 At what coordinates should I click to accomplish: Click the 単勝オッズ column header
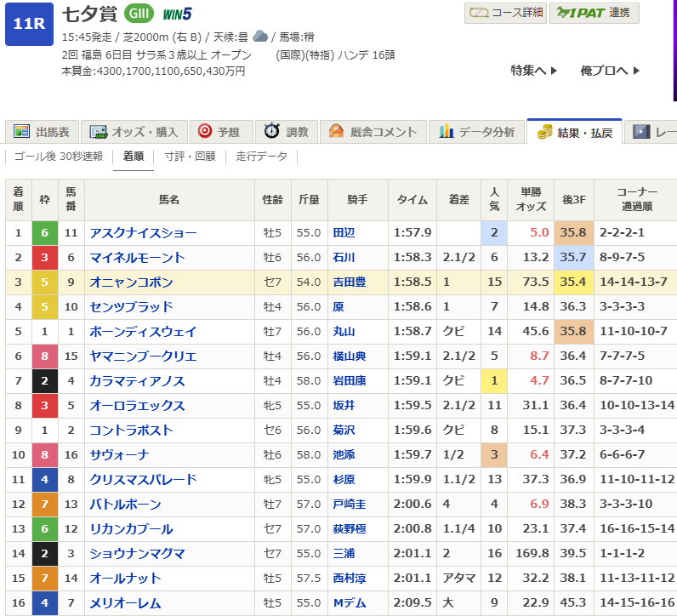coord(531,200)
